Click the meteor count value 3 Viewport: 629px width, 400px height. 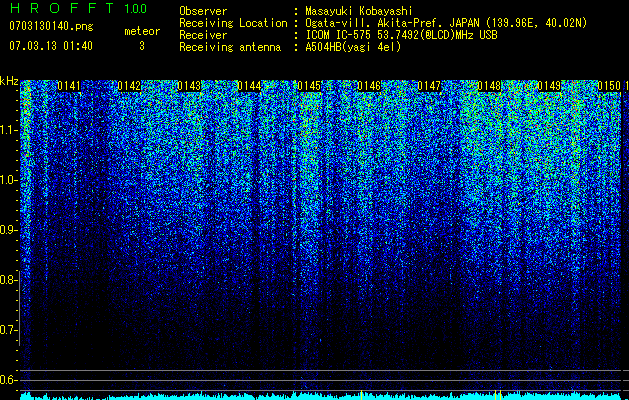click(x=142, y=46)
